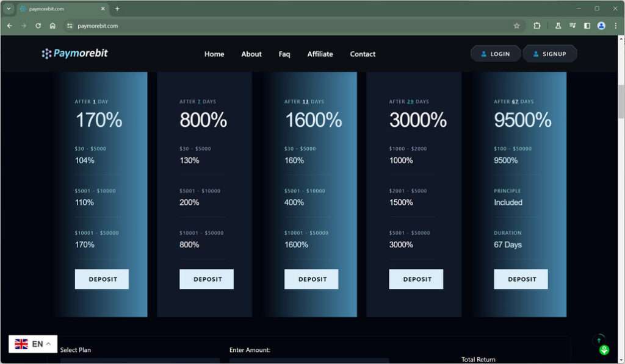625x364 pixels.
Task: Click DEPOSIT on the 800% plan
Action: coord(206,279)
